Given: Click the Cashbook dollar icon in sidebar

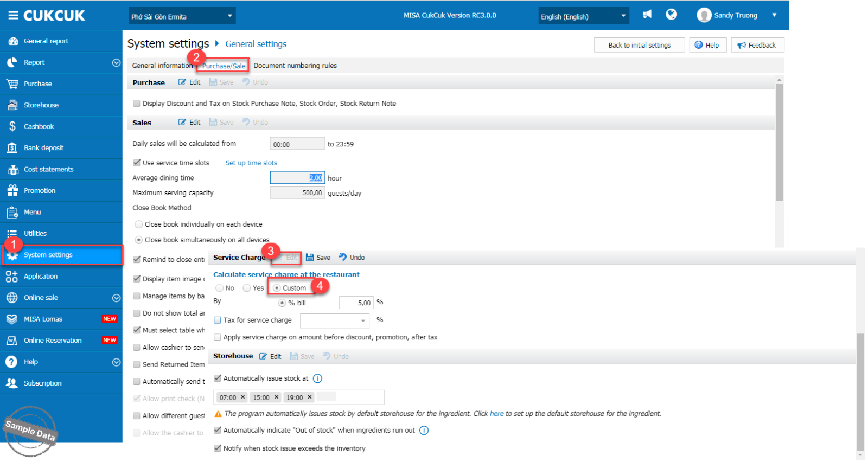Looking at the screenshot, I should coord(12,126).
